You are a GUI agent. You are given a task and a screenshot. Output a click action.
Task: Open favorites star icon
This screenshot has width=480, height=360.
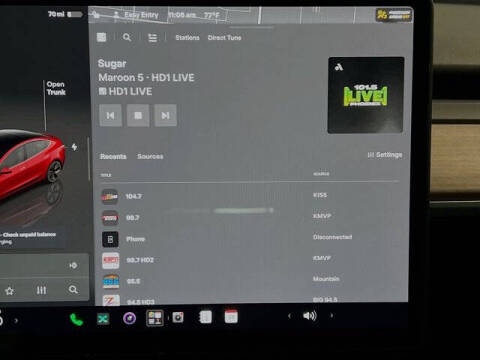(10, 291)
